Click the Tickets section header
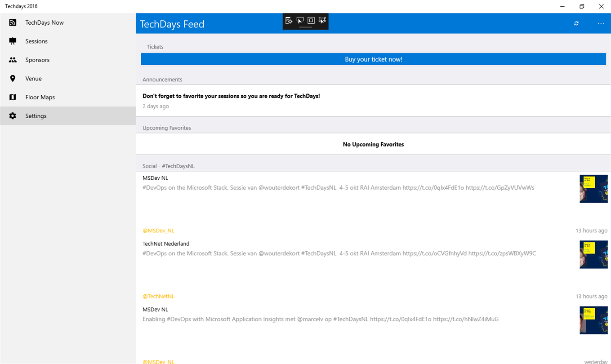Screen dimensions: 611x364 (155, 47)
